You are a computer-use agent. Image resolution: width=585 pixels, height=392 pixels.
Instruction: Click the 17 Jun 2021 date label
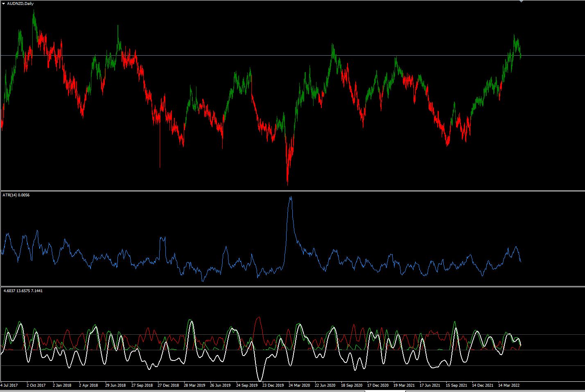coord(430,385)
